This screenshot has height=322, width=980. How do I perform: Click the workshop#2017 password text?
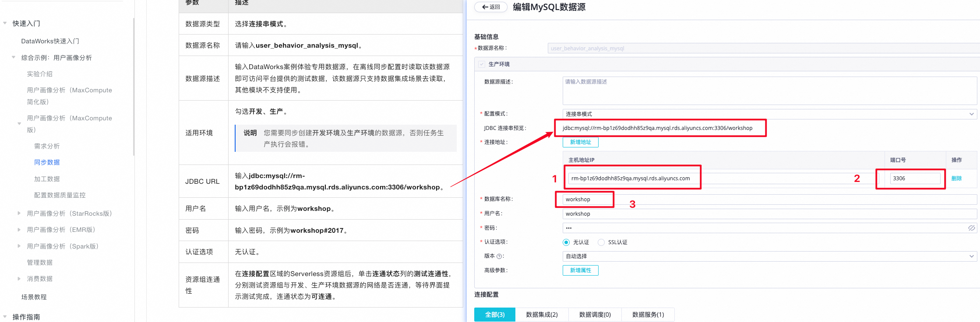point(317,231)
